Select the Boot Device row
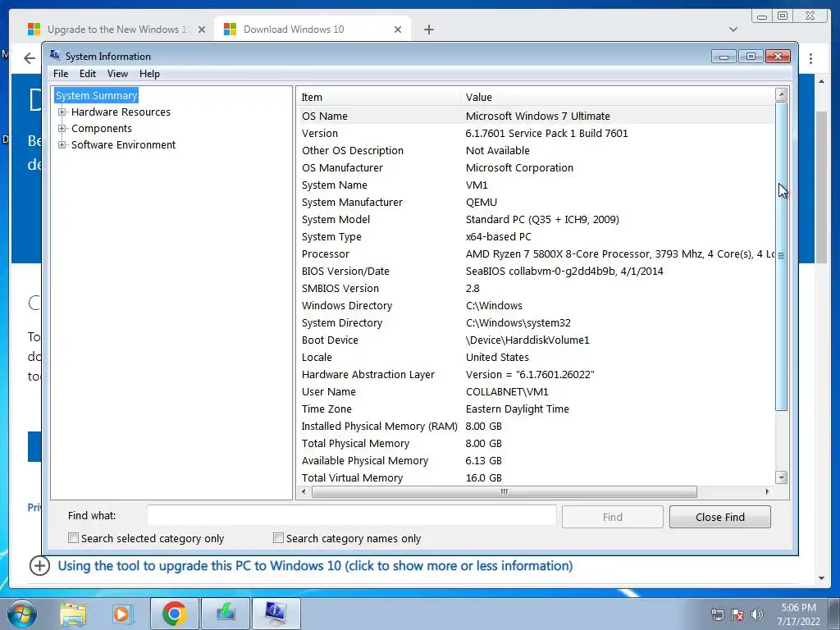This screenshot has width=840, height=630. [x=536, y=340]
